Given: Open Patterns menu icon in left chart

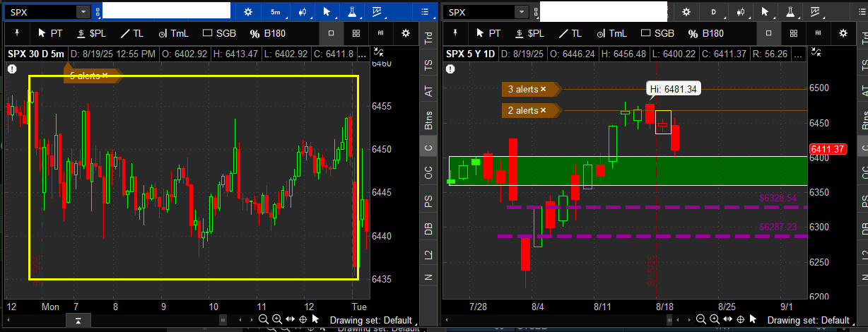Looking at the screenshot, I should [376, 12].
